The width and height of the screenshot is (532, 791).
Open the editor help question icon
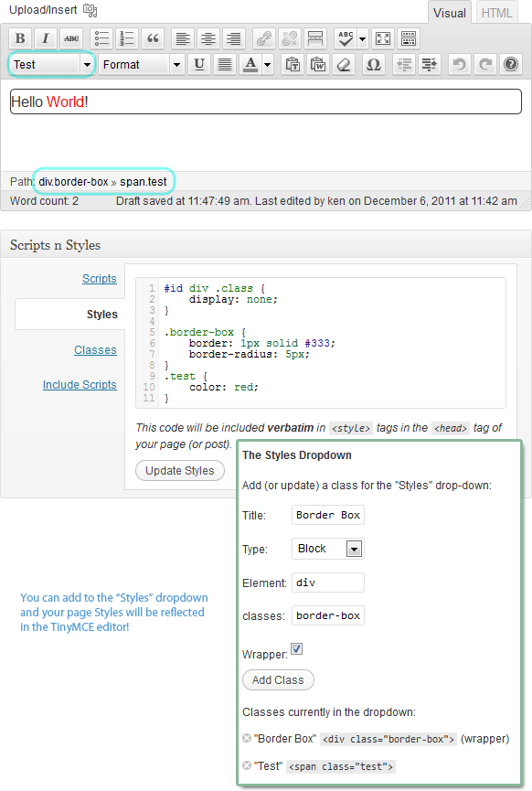(511, 65)
